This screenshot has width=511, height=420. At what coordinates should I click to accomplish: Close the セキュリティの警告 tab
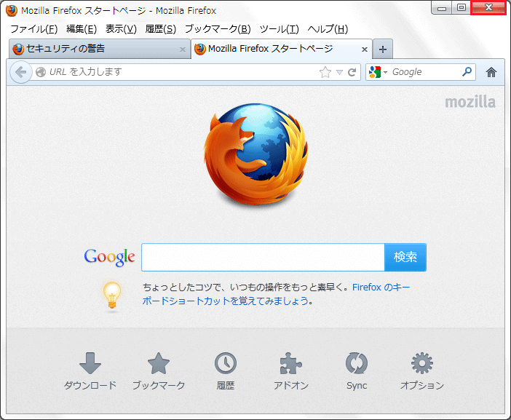point(183,49)
